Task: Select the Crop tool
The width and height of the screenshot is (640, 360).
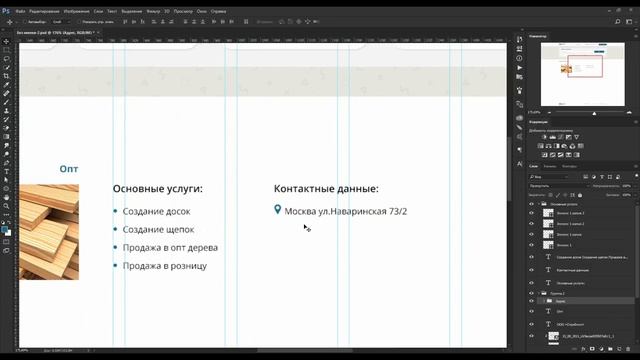Action: pos(6,76)
